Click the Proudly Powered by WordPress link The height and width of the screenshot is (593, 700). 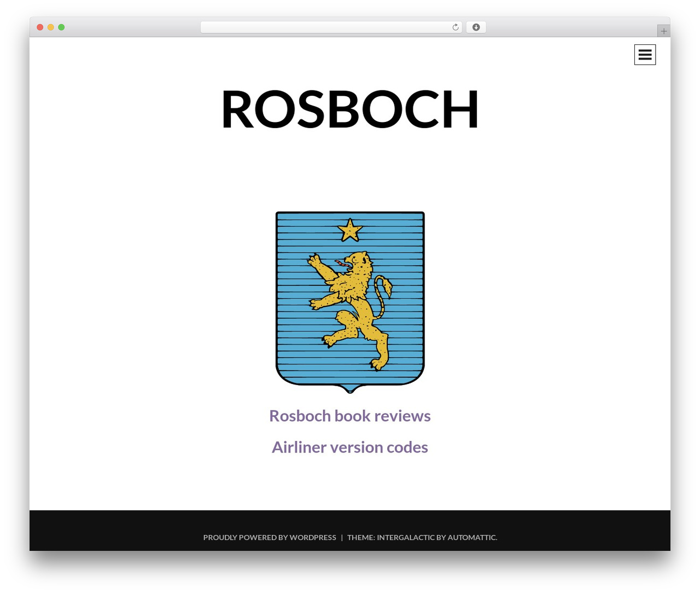[x=270, y=537]
